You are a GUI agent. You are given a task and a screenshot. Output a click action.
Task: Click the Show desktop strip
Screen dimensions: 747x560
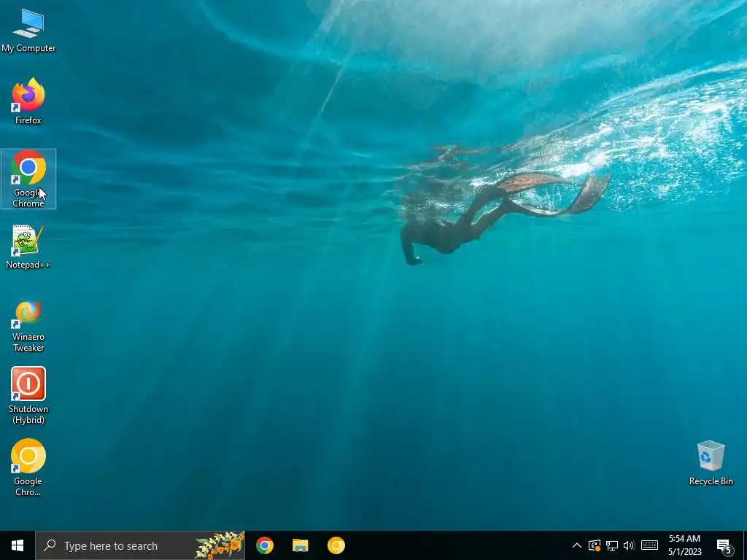coord(745,545)
